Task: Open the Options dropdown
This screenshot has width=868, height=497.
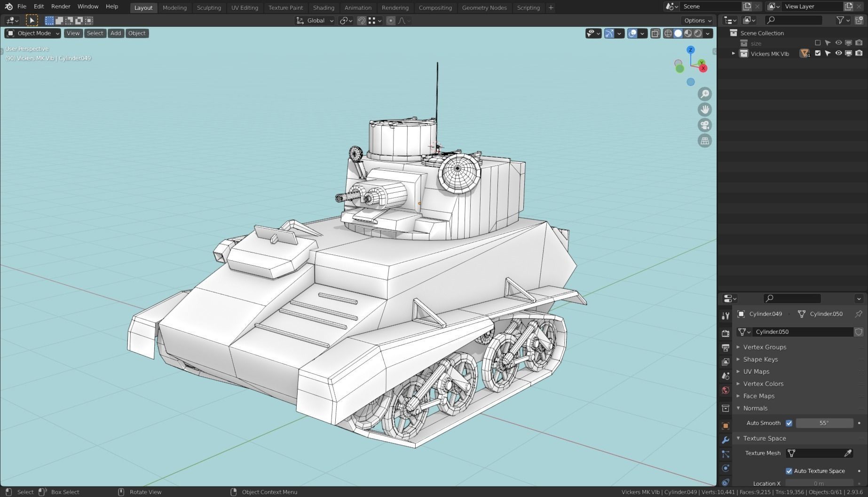Action: [x=698, y=20]
